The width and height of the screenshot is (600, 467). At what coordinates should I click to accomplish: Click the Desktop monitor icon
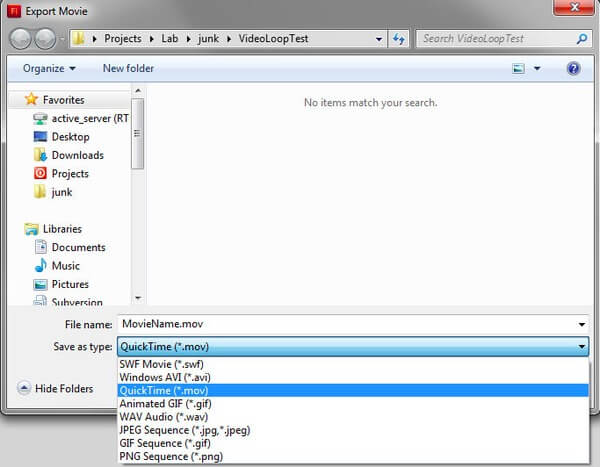[x=40, y=137]
